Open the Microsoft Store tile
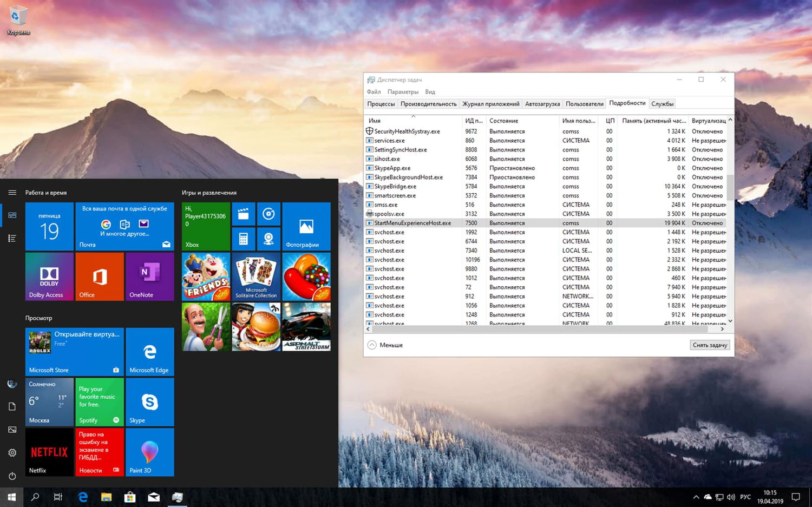Image resolution: width=812 pixels, height=507 pixels. point(75,352)
